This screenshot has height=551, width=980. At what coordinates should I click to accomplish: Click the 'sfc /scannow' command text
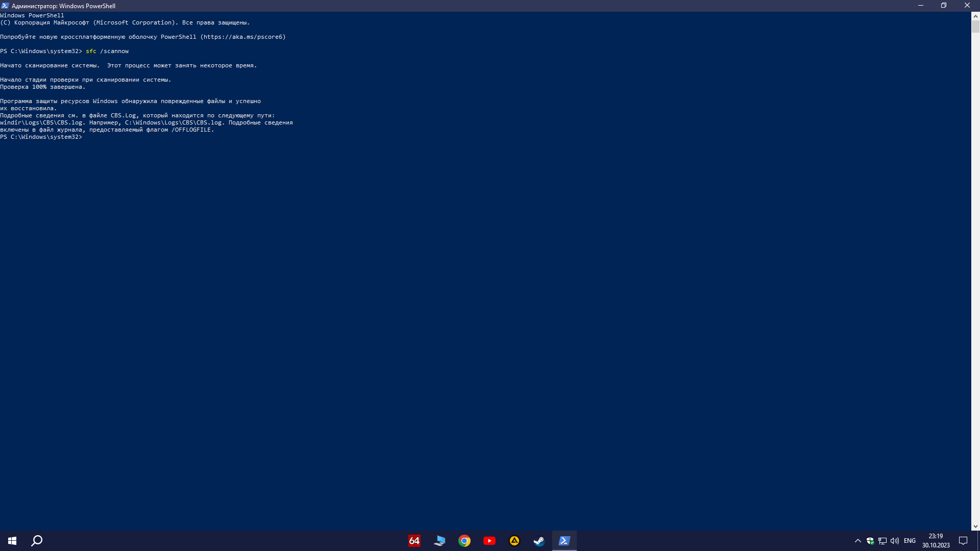click(x=107, y=51)
